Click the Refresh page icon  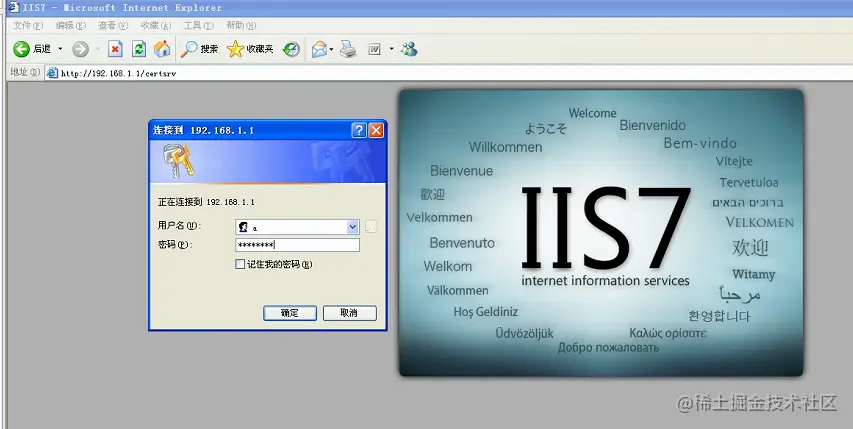point(139,49)
